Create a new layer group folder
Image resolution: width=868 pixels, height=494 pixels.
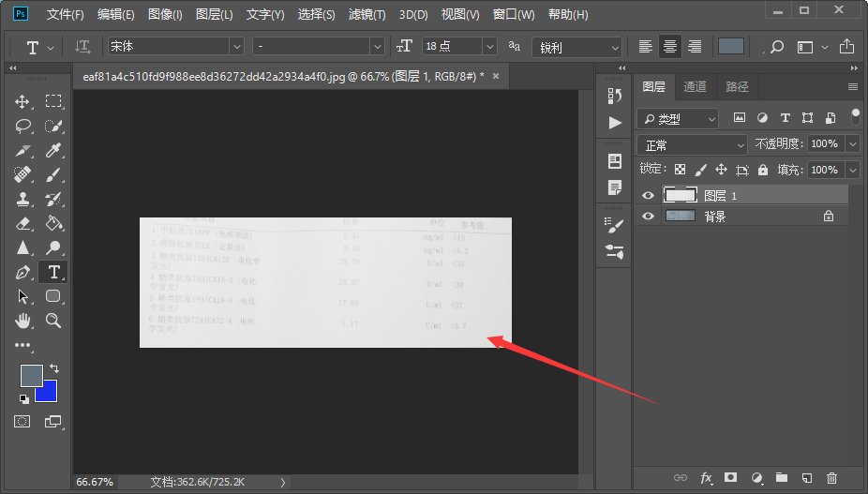pyautogui.click(x=782, y=477)
